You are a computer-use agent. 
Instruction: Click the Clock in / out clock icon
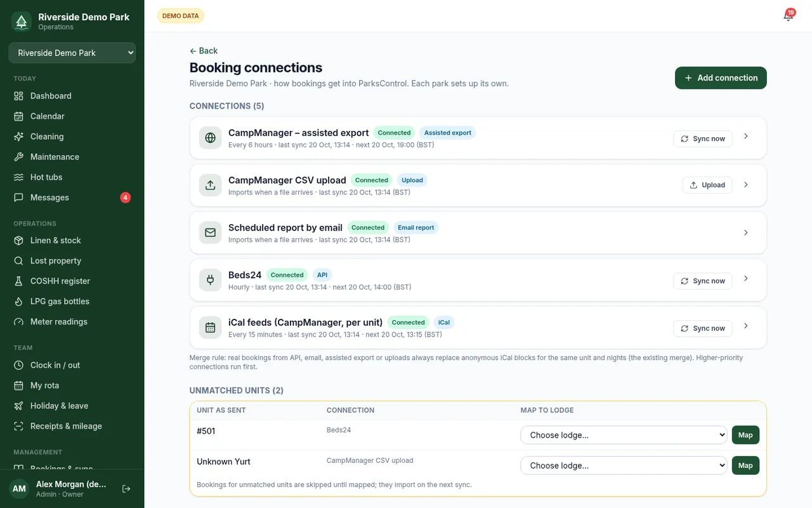click(x=18, y=365)
